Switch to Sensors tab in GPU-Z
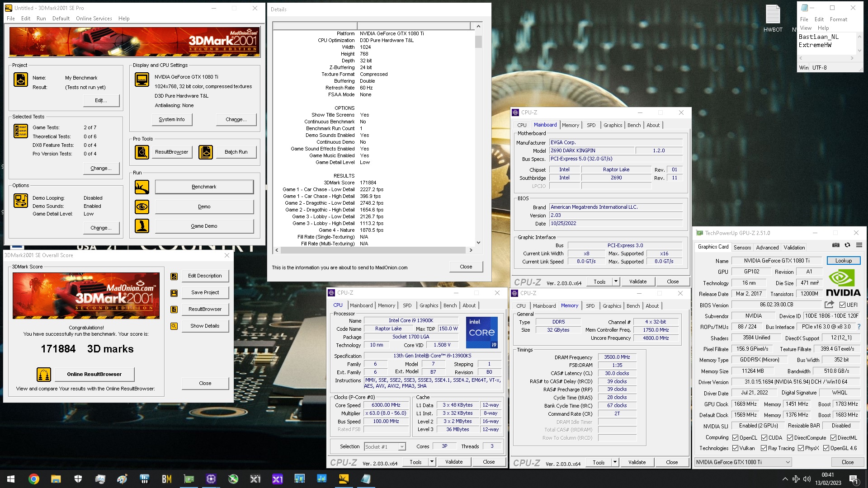The width and height of the screenshot is (868, 488). coord(742,248)
